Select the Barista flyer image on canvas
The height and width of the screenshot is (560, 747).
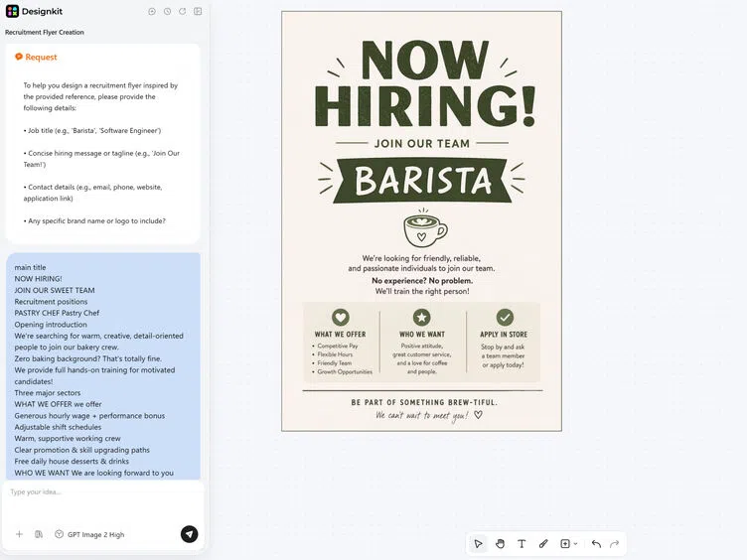tap(421, 221)
